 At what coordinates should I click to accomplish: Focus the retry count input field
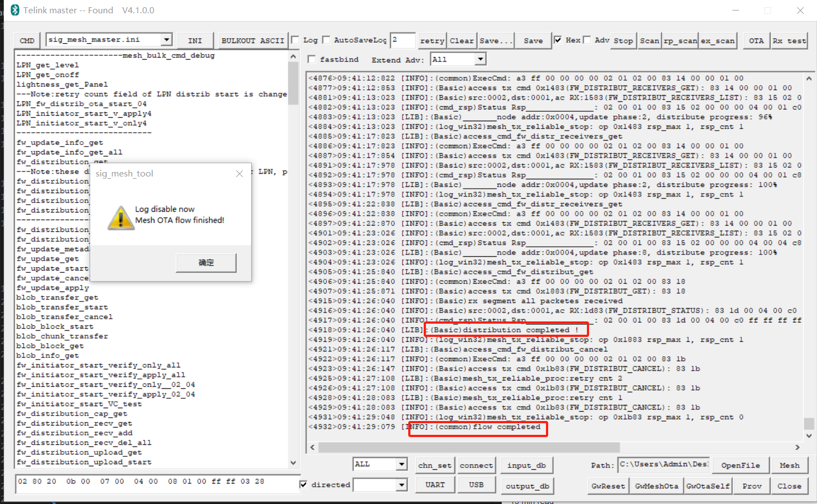pos(403,40)
